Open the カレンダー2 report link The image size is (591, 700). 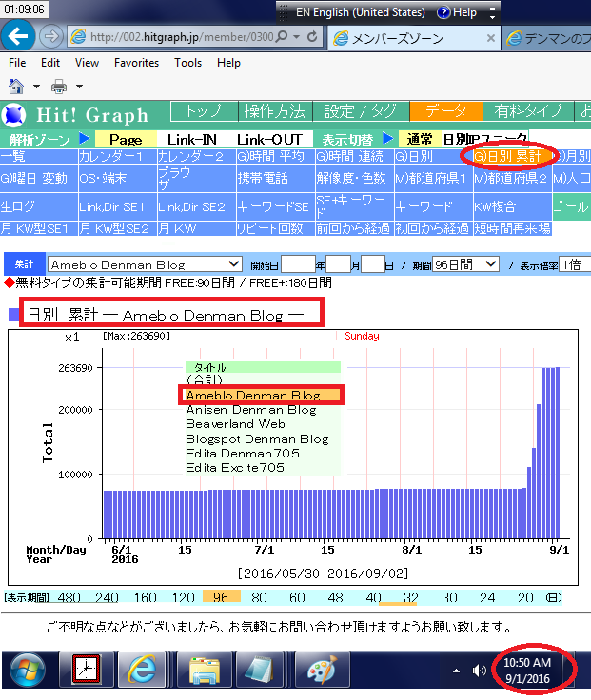tap(197, 156)
